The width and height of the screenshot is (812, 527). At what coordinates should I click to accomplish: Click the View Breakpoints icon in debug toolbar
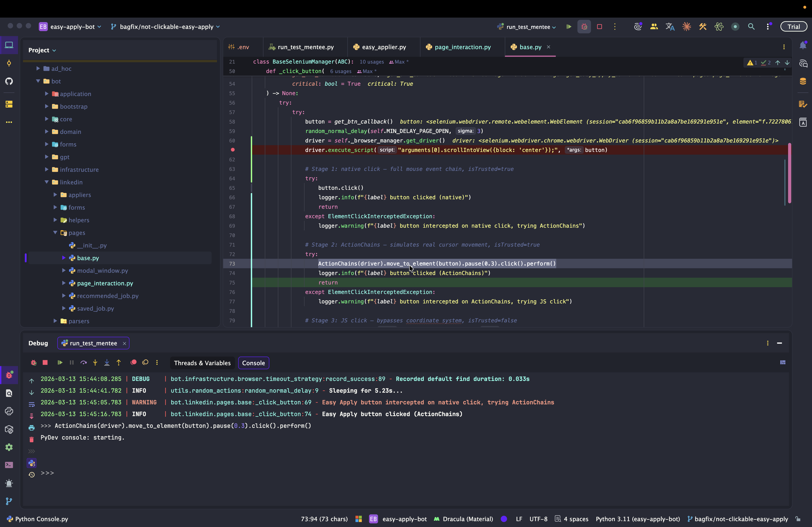click(x=133, y=362)
